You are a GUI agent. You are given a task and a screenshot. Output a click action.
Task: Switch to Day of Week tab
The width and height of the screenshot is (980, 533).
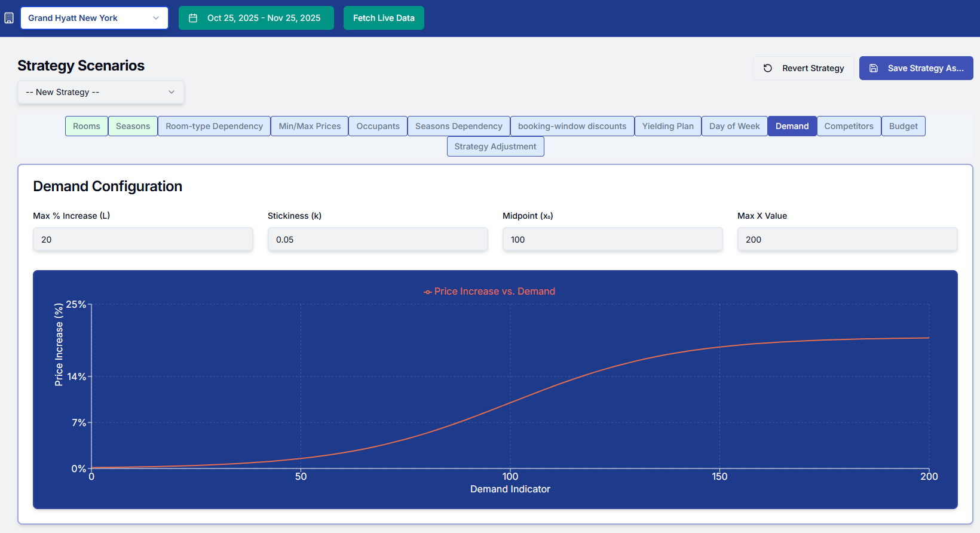click(734, 126)
